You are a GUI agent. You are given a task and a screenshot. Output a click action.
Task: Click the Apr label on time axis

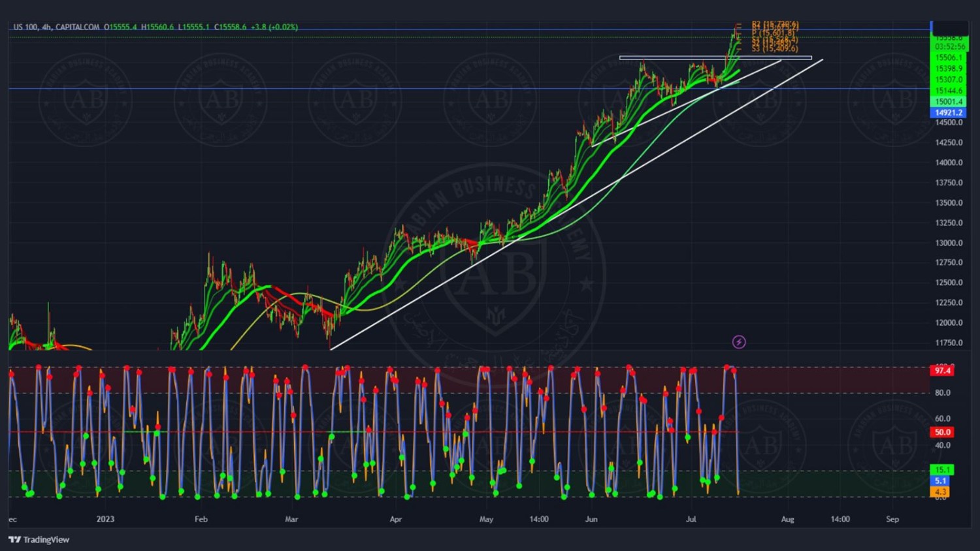click(395, 519)
